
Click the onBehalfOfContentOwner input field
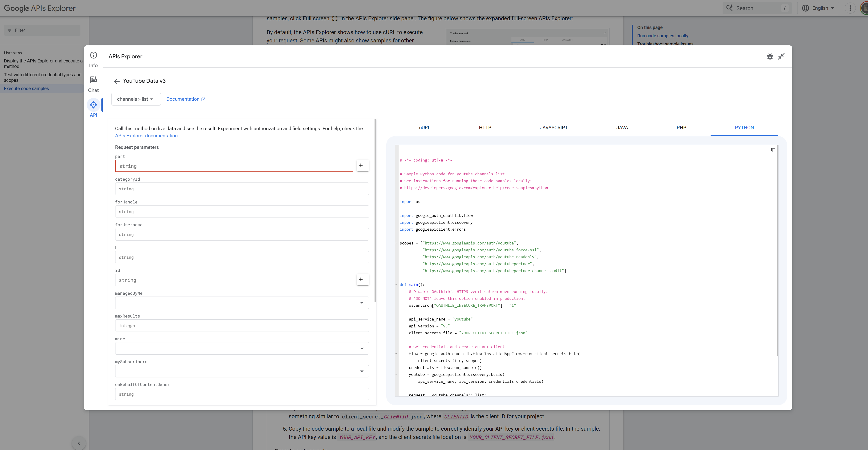(242, 394)
